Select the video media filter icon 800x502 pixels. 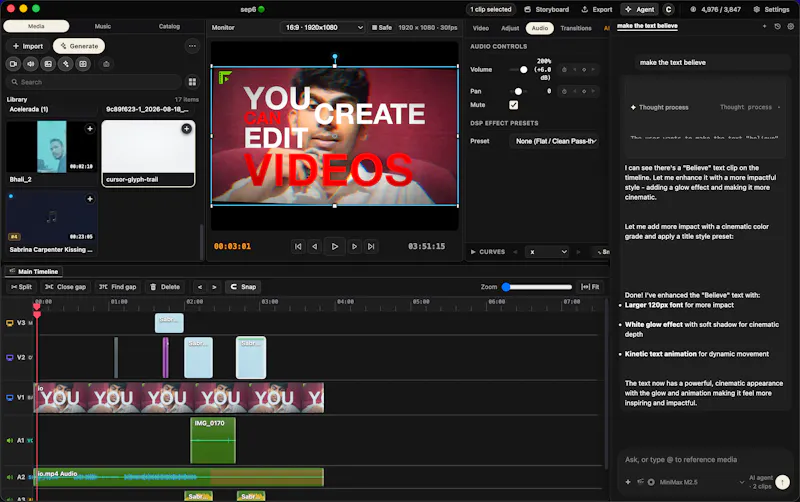pyautogui.click(x=13, y=64)
